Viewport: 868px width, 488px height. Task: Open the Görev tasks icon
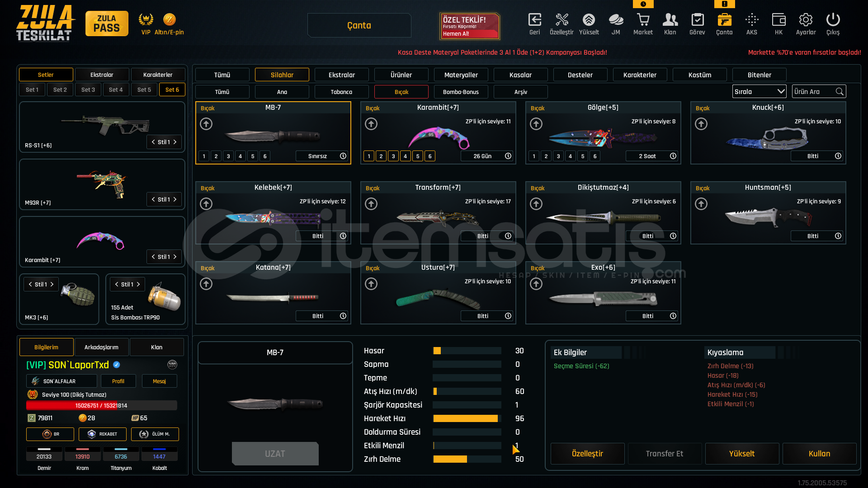697,20
